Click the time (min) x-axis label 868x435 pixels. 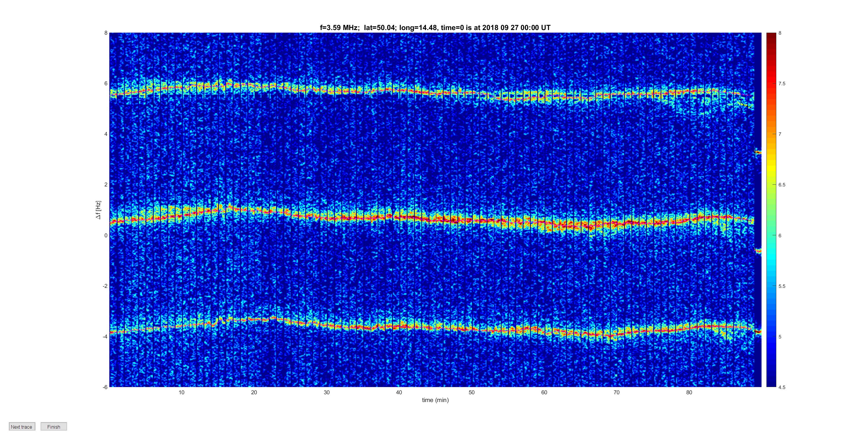point(435,400)
